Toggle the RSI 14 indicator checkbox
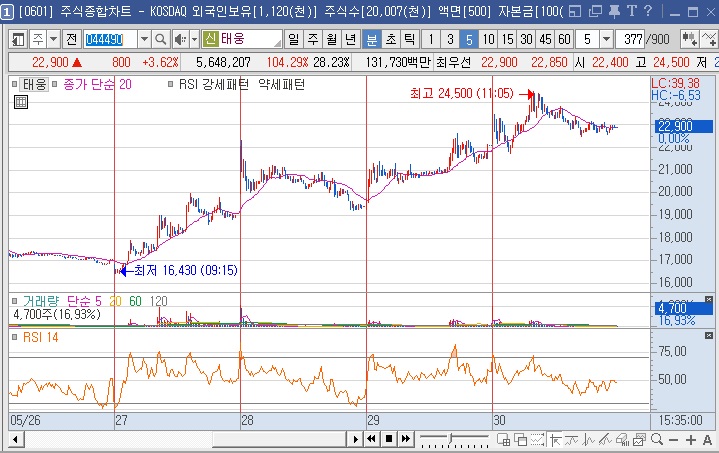This screenshot has width=719, height=453. 15,337
